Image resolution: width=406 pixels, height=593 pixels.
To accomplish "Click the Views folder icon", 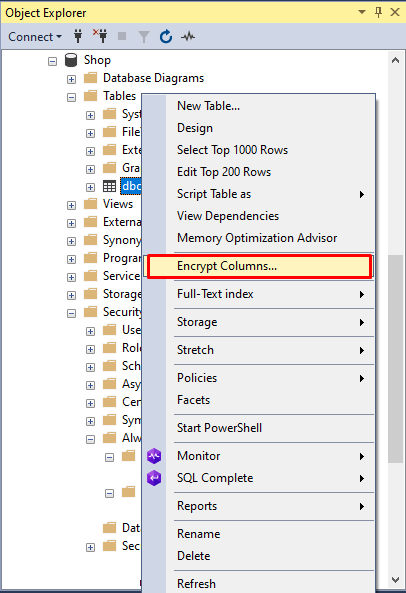I will tap(90, 204).
